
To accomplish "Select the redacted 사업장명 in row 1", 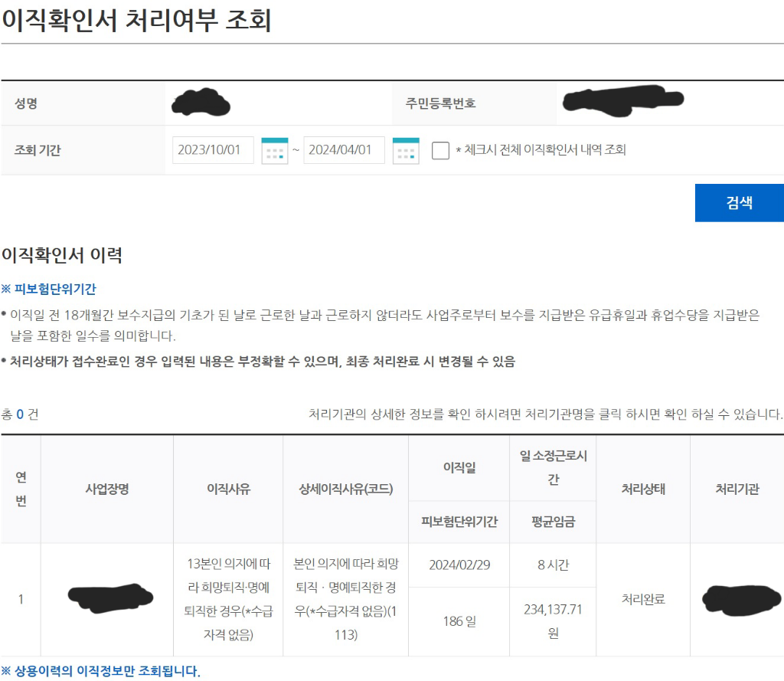I will (x=106, y=599).
